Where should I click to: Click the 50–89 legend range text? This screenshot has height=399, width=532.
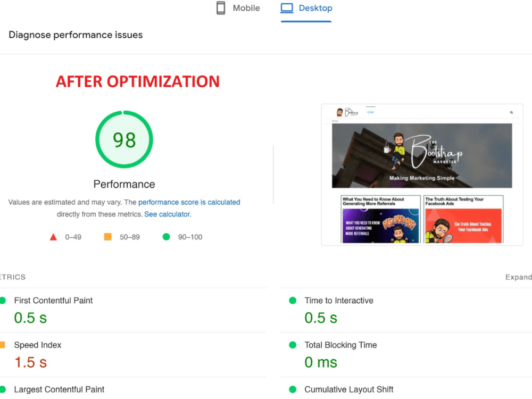pos(130,237)
